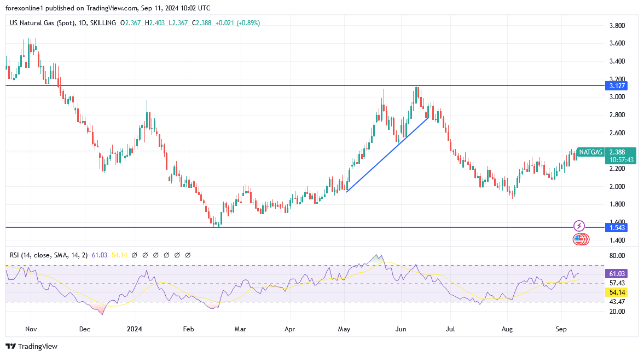The height and width of the screenshot is (356, 644).
Task: Click the RSI (14, close, SMA, 14, 2) legend
Action: tap(49, 255)
